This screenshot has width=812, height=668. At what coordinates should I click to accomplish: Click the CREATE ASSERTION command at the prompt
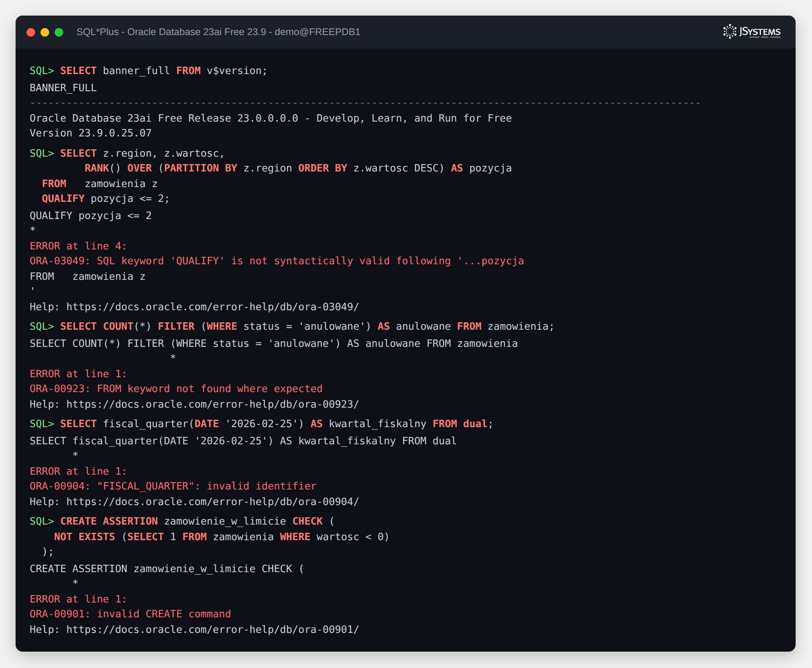point(197,521)
